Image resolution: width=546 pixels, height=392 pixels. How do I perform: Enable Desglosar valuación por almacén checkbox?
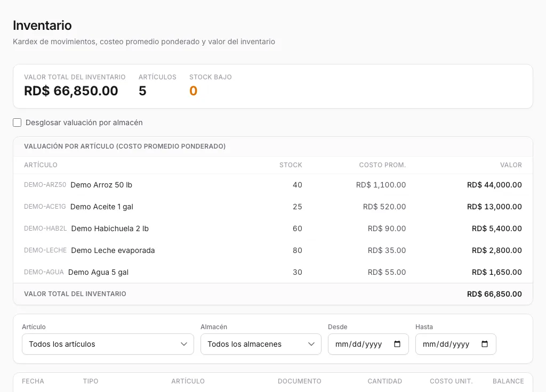point(17,123)
